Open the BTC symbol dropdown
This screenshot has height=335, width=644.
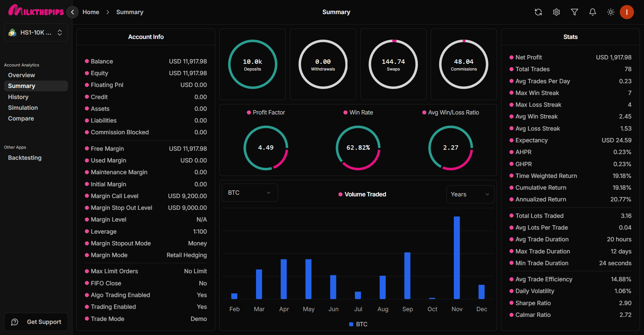pos(250,192)
